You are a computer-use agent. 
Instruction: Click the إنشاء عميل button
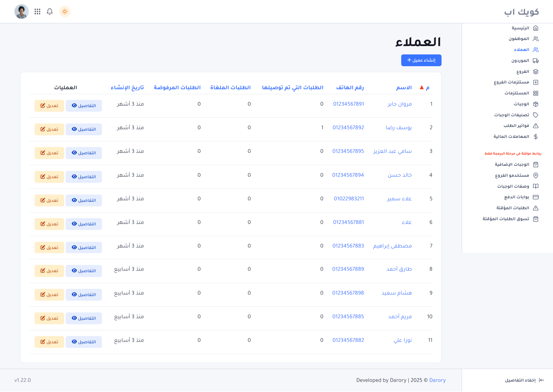[x=421, y=60]
